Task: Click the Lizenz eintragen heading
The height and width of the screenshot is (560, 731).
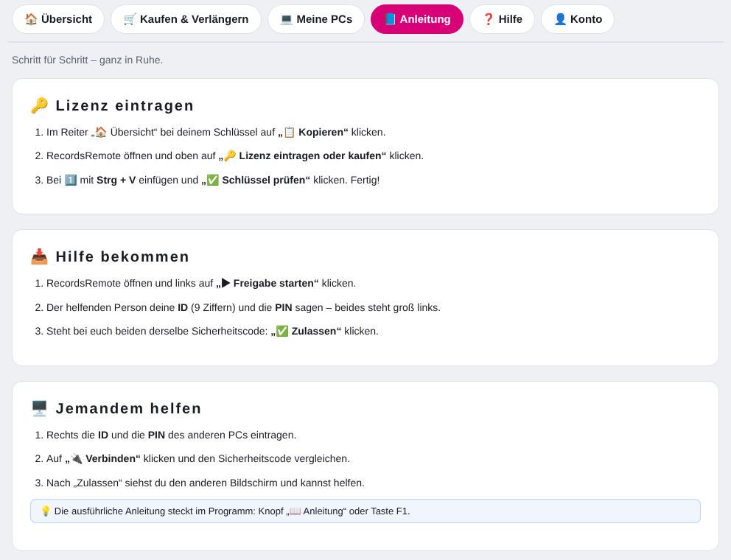Action: point(125,105)
